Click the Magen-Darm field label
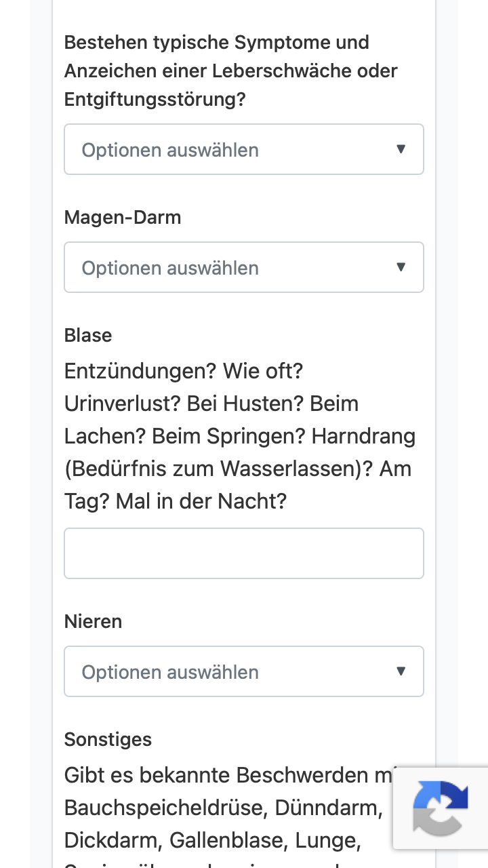Viewport: 488px width, 868px height. [x=123, y=218]
